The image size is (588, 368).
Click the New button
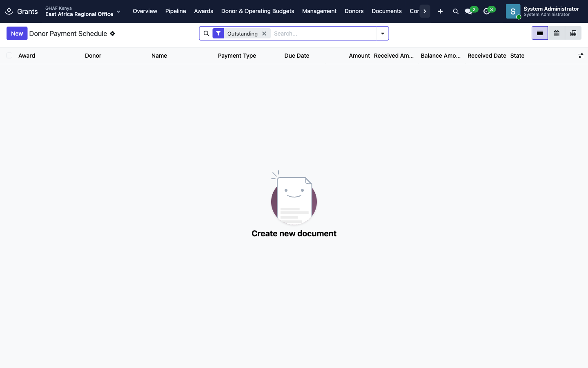pos(17,34)
